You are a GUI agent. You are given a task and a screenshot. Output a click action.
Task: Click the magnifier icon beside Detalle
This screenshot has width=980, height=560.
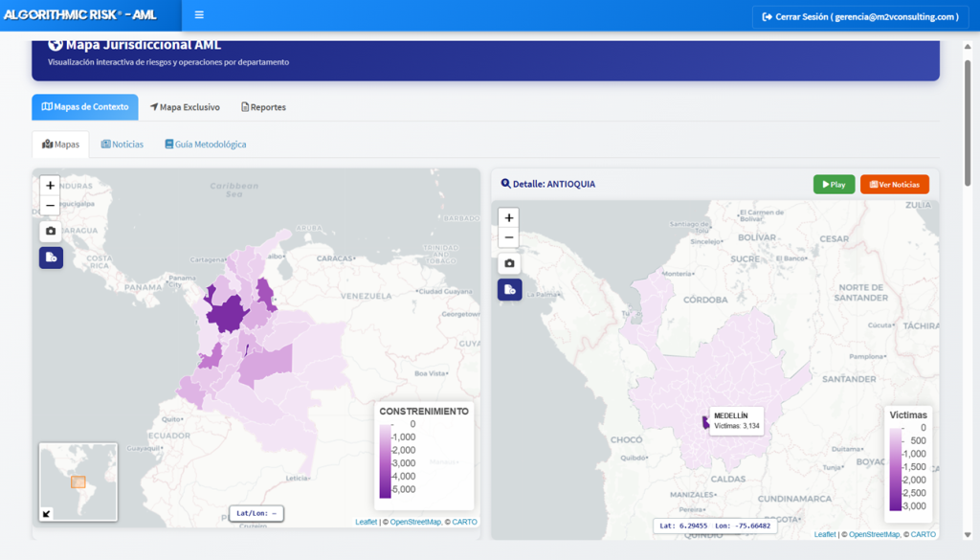[505, 184]
